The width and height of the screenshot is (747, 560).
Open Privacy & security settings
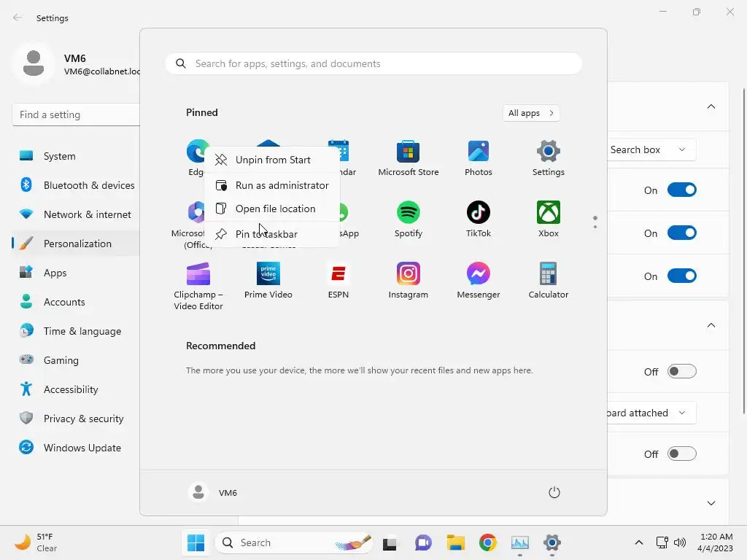[76, 419]
